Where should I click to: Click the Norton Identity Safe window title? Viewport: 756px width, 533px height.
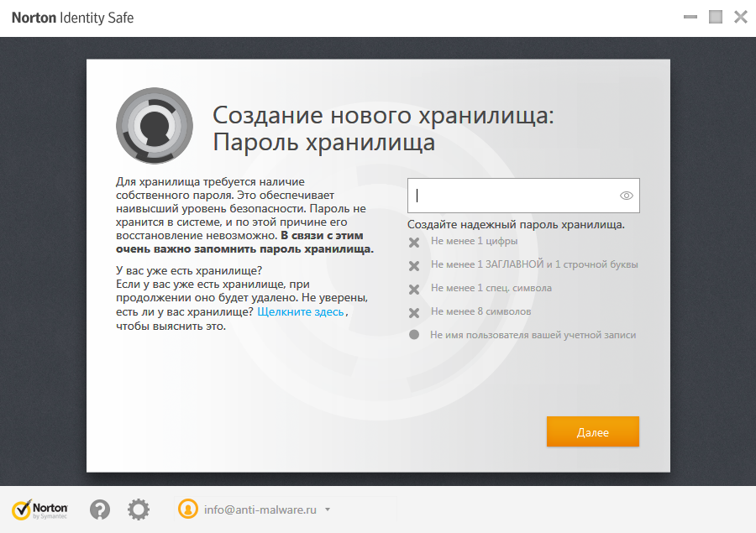coord(72,18)
